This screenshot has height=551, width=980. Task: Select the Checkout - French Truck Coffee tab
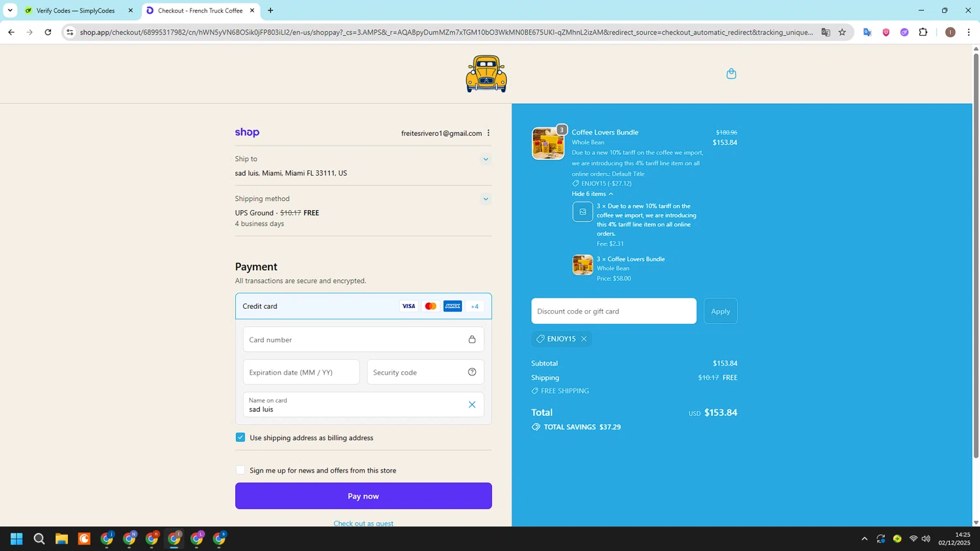click(x=199, y=10)
